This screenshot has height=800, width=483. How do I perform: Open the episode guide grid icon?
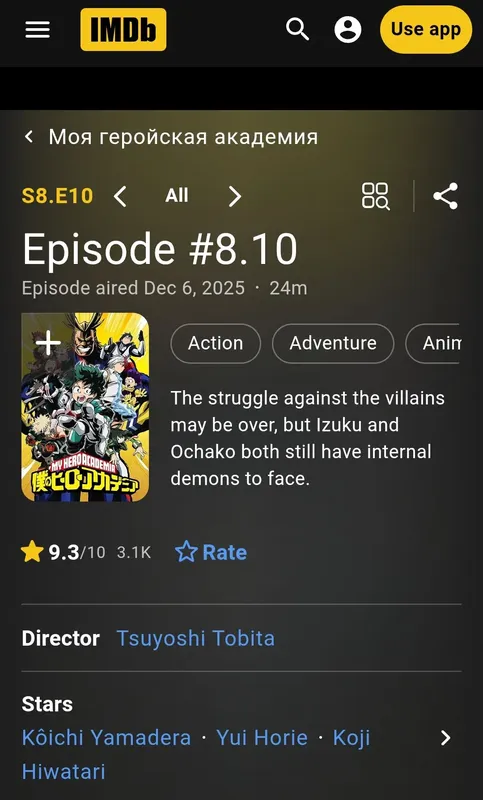(x=376, y=196)
